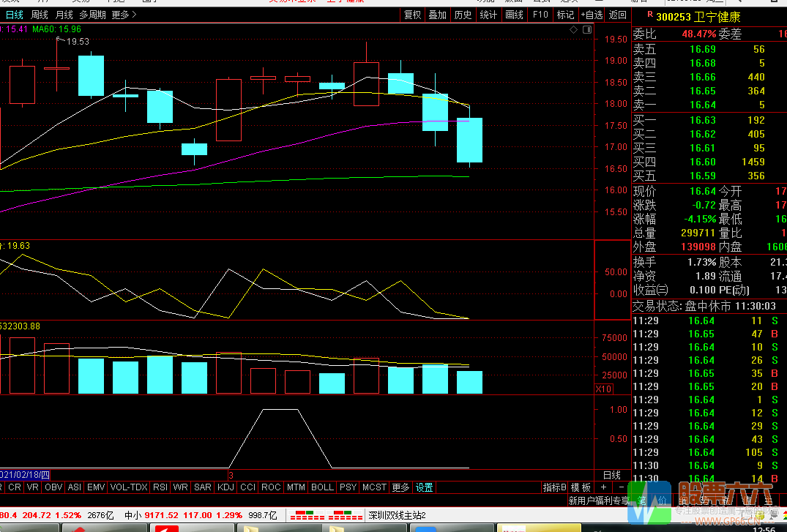Screen dimensions: 787x532
Task: Select the KDJ indicator tab
Action: click(x=226, y=487)
